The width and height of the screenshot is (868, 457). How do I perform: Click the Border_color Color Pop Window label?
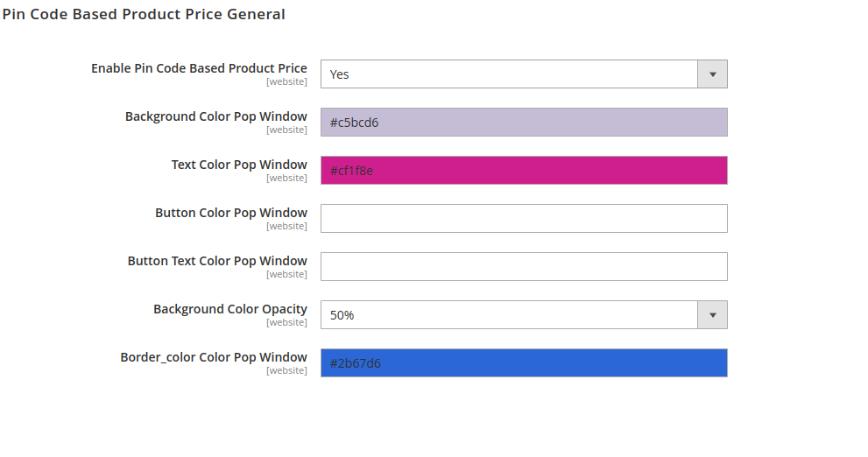pyautogui.click(x=214, y=357)
